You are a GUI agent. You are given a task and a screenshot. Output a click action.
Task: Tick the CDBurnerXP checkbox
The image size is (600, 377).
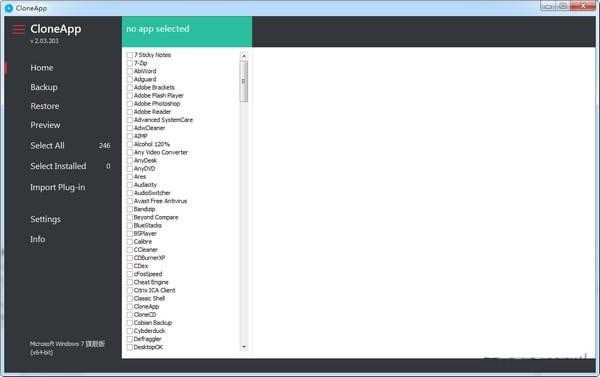[130, 258]
